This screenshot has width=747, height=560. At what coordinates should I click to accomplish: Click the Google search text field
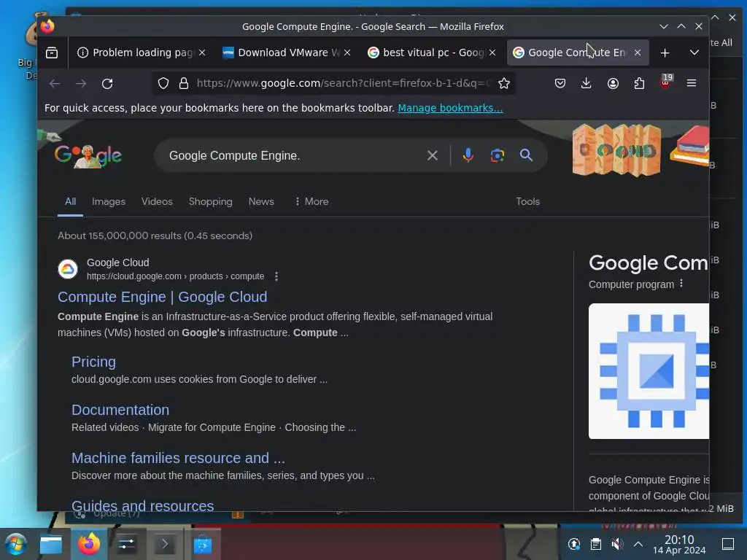293,155
